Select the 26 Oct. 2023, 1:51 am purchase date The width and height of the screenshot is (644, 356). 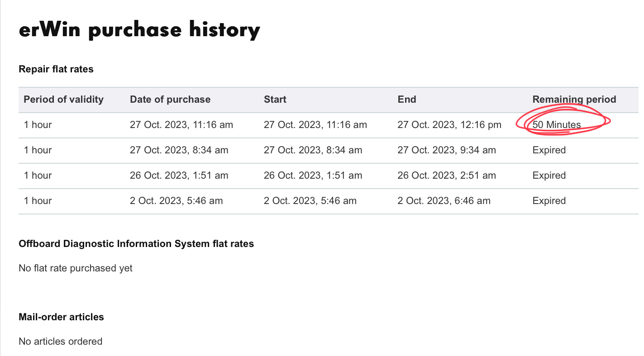tap(179, 176)
